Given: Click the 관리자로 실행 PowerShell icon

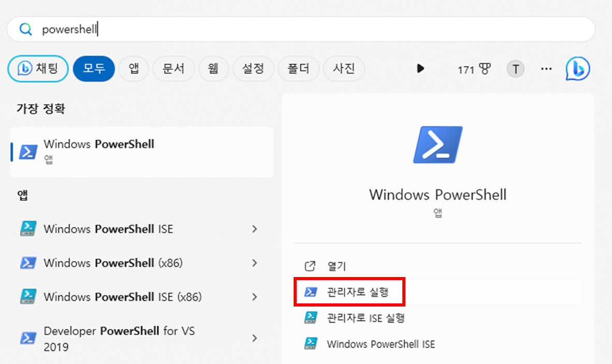Looking at the screenshot, I should pos(311,292).
